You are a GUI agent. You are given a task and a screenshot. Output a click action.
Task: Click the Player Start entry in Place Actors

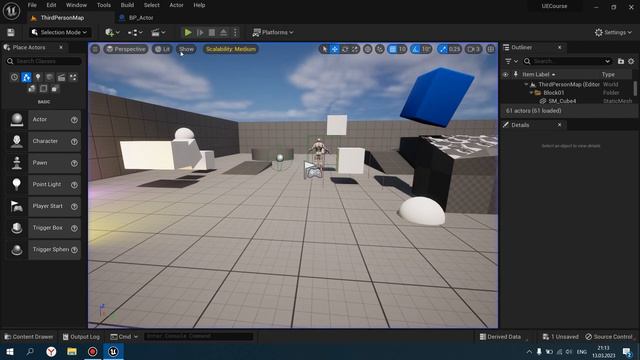click(x=44, y=206)
